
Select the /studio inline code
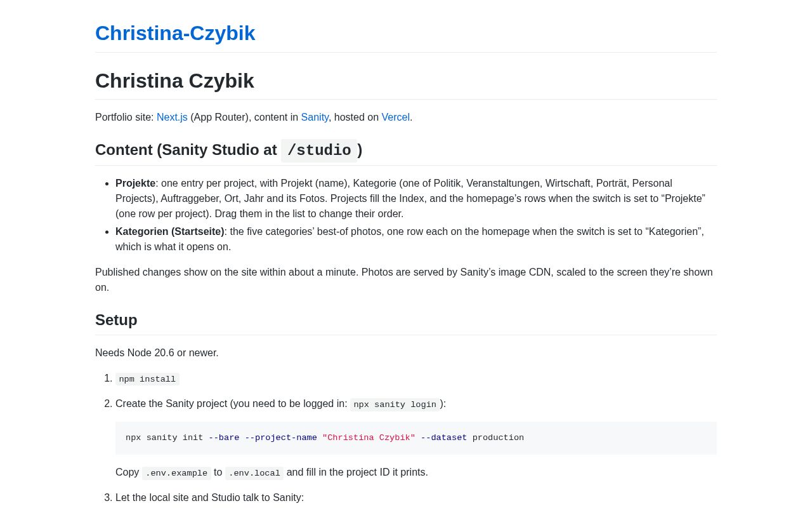pyautogui.click(x=319, y=150)
